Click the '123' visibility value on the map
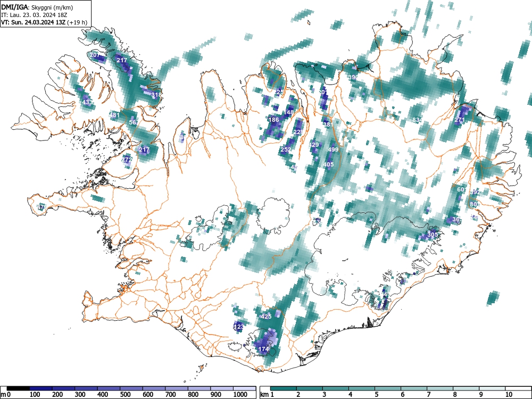 (239, 327)
